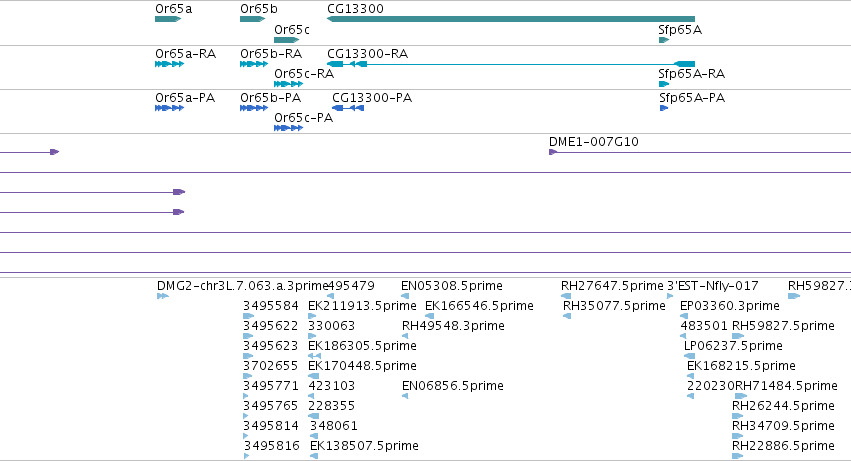Select the CG13300-RA transcript line
The height and width of the screenshot is (461, 851).
point(511,64)
